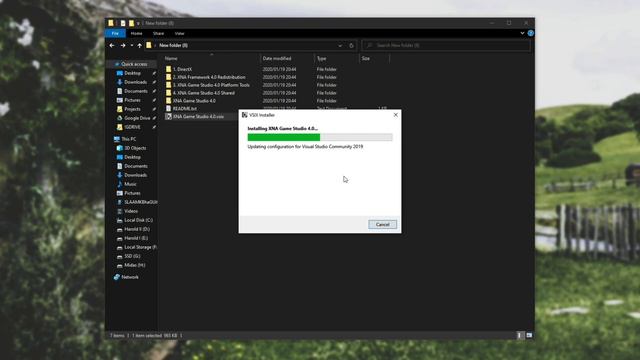Expand the ribbon with the chevron
This screenshot has width=640, height=360.
522,33
